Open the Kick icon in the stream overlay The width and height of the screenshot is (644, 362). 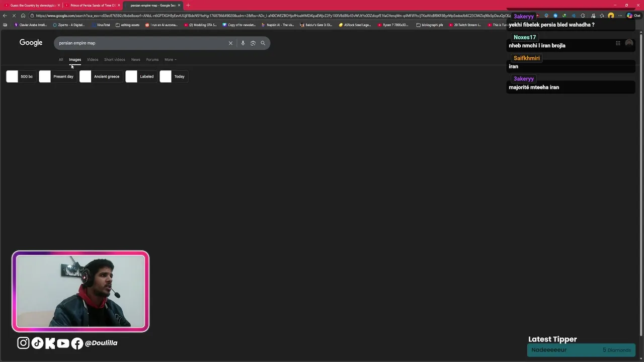click(x=50, y=343)
